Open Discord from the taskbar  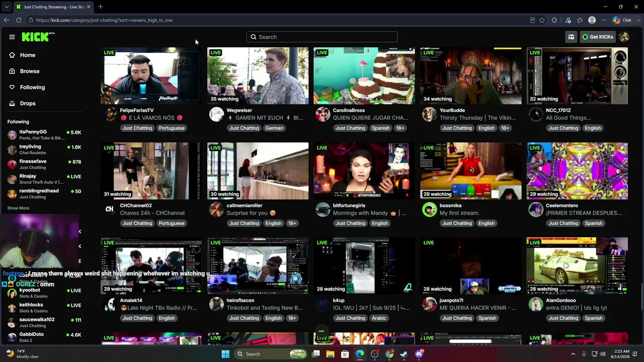click(x=419, y=354)
